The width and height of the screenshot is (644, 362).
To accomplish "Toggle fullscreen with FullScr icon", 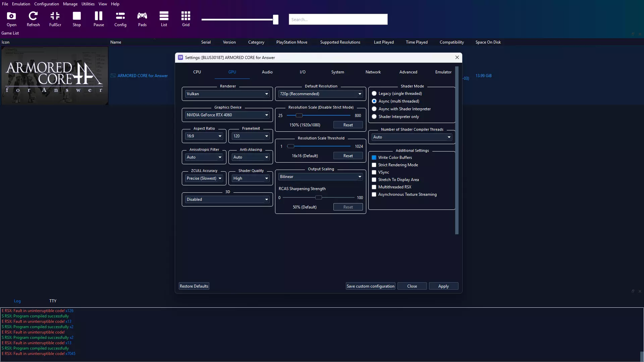I will [x=55, y=19].
